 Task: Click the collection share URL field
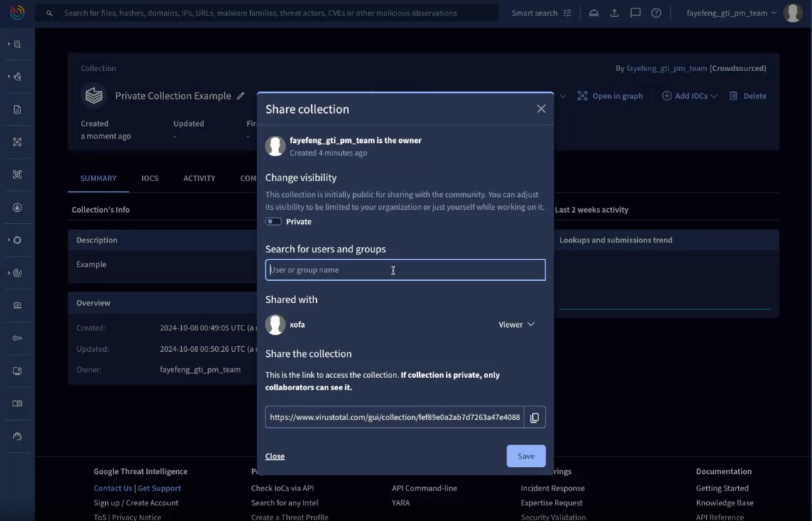coord(394,417)
